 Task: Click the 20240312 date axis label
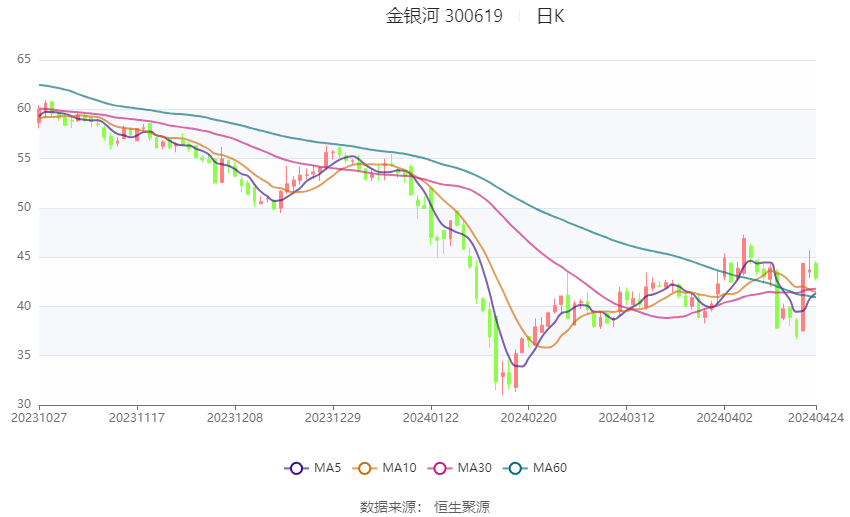coord(626,418)
